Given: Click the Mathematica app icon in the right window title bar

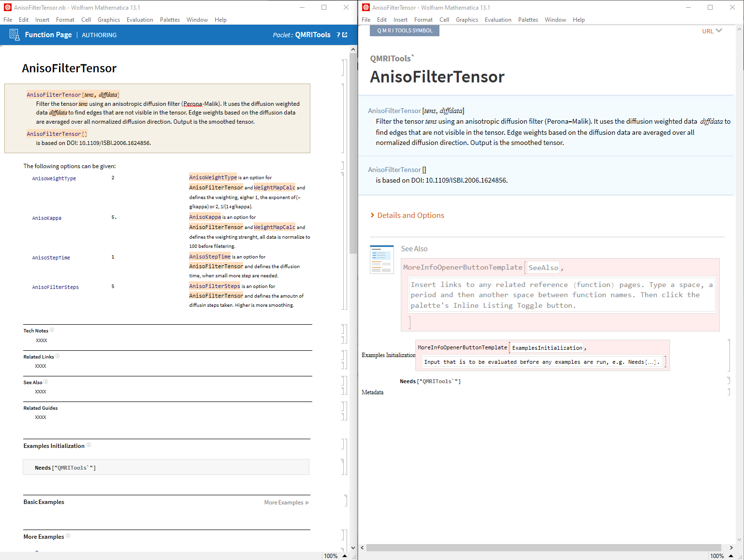Looking at the screenshot, I should tap(366, 7).
